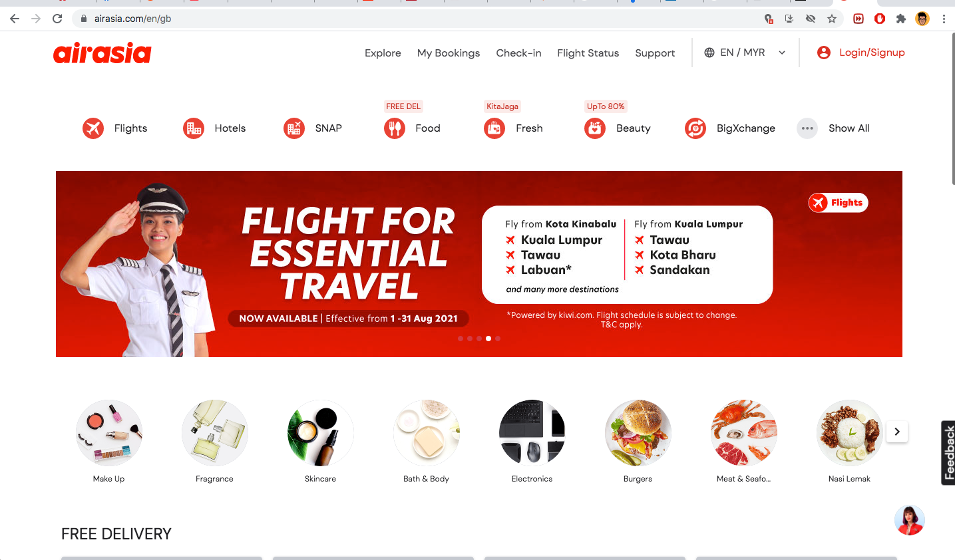
Task: Expand Show All services
Action: pos(833,128)
